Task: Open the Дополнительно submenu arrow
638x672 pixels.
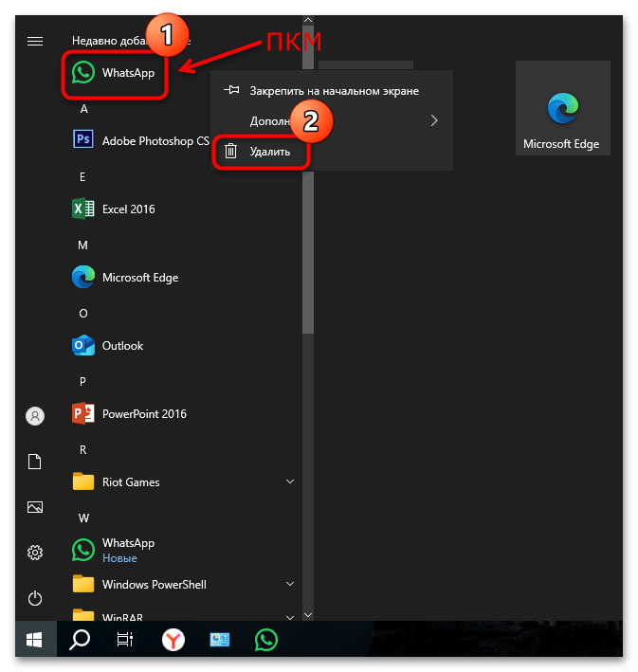Action: tap(434, 120)
